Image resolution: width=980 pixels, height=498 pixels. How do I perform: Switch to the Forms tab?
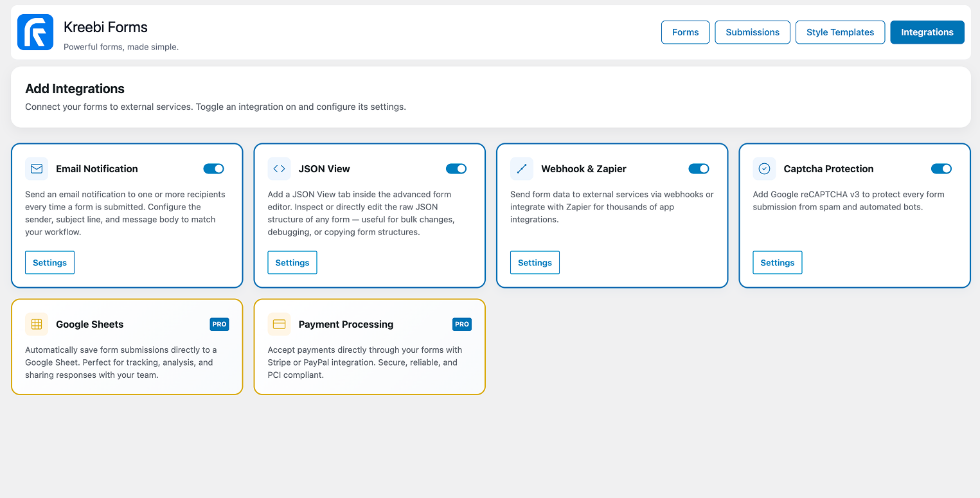(x=685, y=31)
